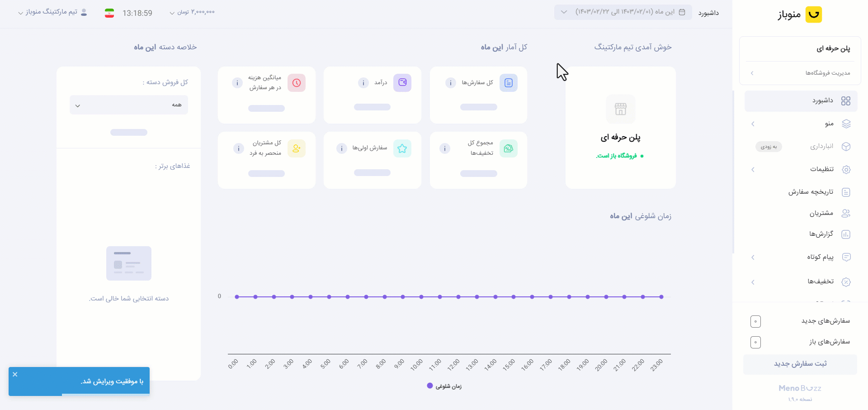Viewport: 868px width, 410px height.
Task: Click the Iran flag language icon
Action: tap(109, 13)
